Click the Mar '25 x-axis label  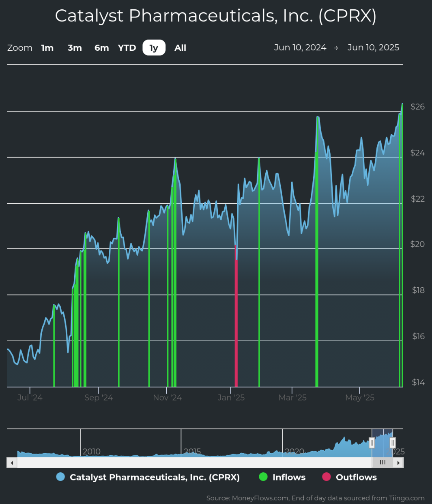(x=292, y=398)
